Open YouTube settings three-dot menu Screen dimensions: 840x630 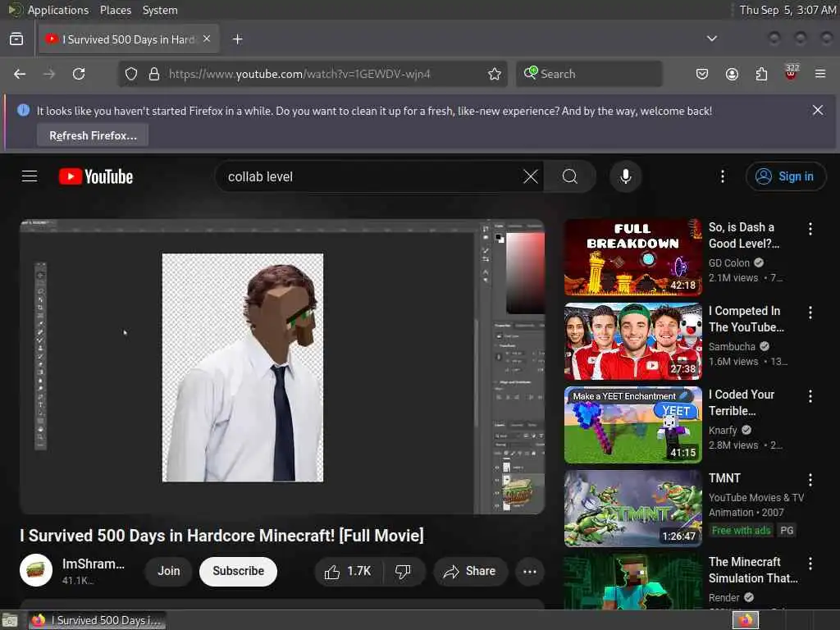pos(722,176)
